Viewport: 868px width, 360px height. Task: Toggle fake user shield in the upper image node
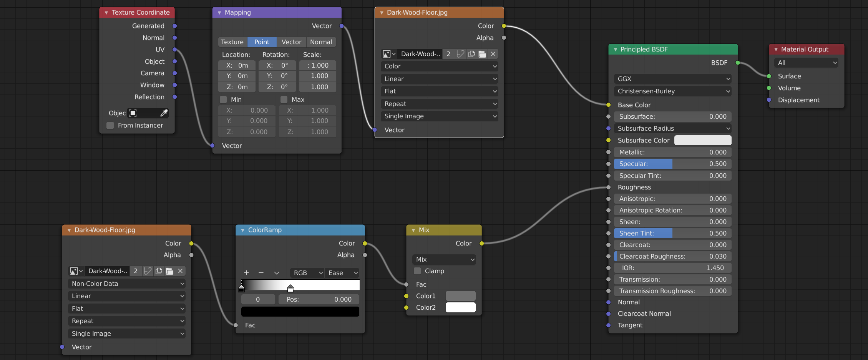[x=460, y=54]
